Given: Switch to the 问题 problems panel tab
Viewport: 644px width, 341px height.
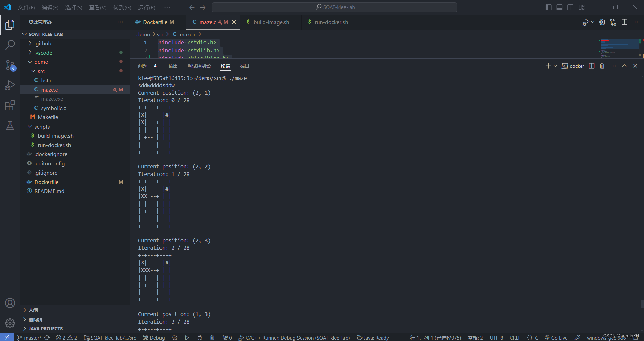Looking at the screenshot, I should [x=143, y=66].
